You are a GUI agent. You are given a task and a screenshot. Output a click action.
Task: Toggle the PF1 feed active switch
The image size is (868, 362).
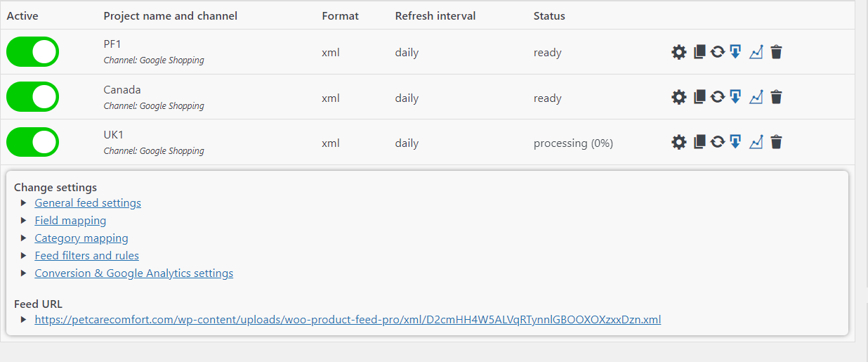33,52
